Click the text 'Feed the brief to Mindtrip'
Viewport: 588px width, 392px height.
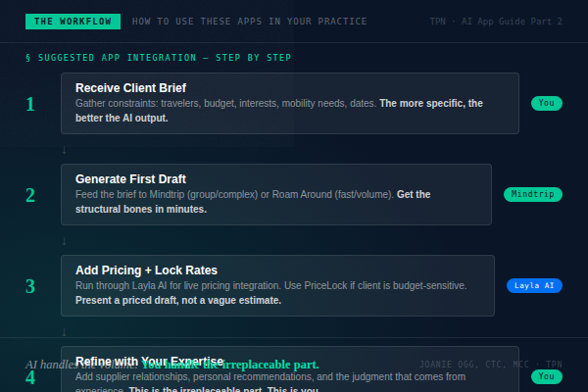[x=129, y=194]
